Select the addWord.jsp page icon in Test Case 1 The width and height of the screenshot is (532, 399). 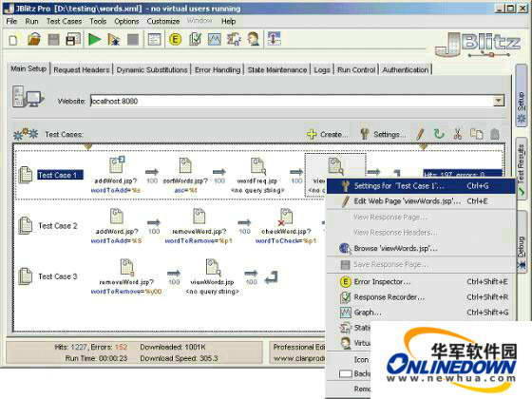117,164
